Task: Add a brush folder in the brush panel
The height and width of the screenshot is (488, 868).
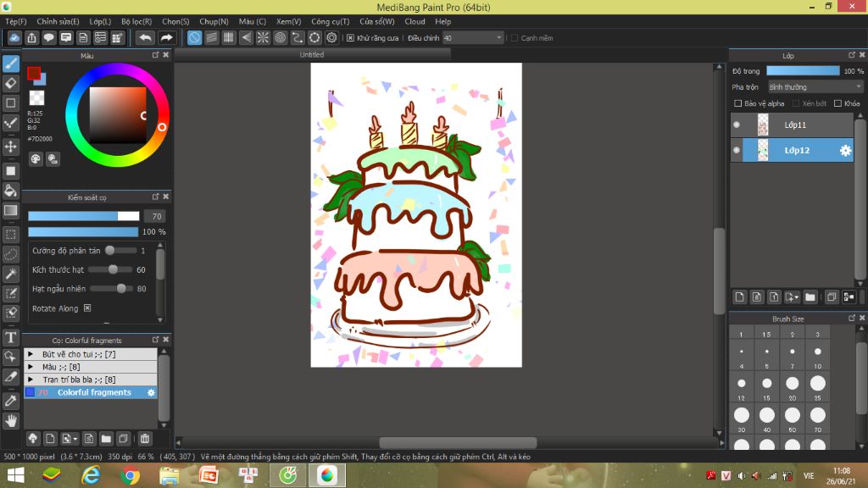Action: pyautogui.click(x=106, y=439)
